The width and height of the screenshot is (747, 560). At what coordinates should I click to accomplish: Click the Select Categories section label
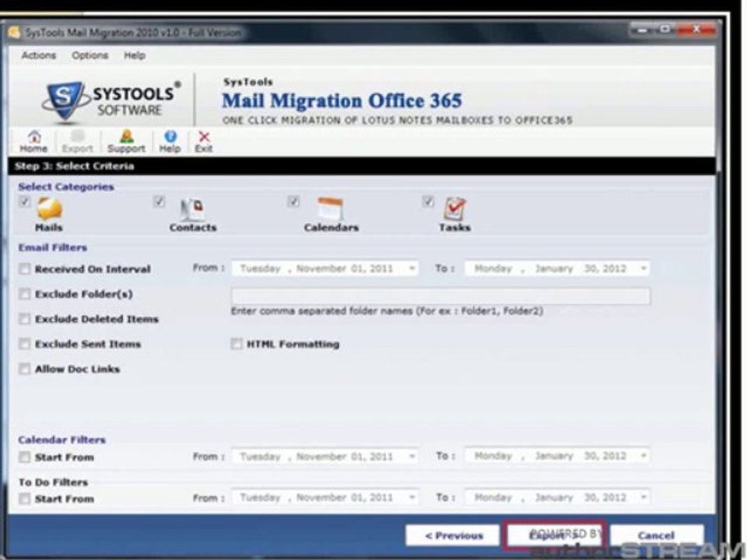pyautogui.click(x=66, y=187)
